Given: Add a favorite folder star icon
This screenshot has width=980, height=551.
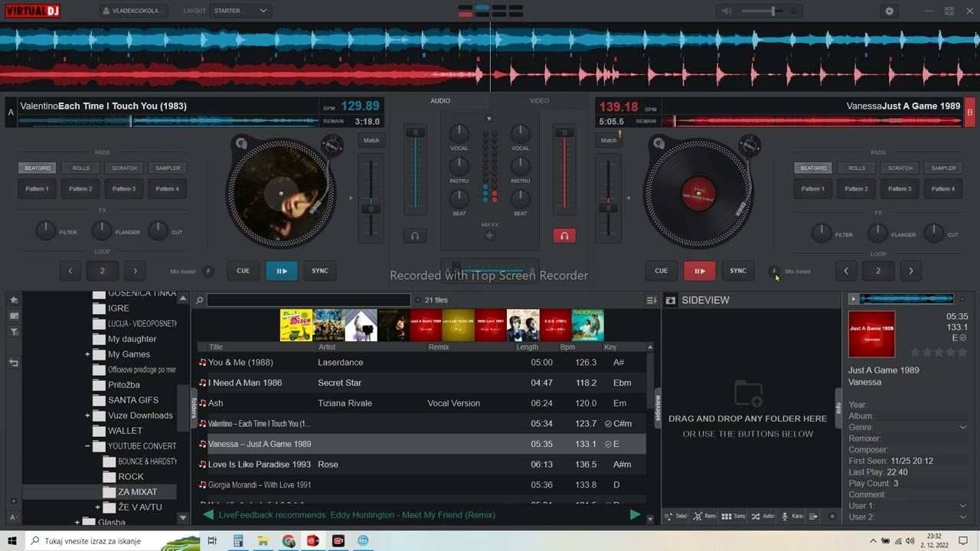Looking at the screenshot, I should 14,300.
